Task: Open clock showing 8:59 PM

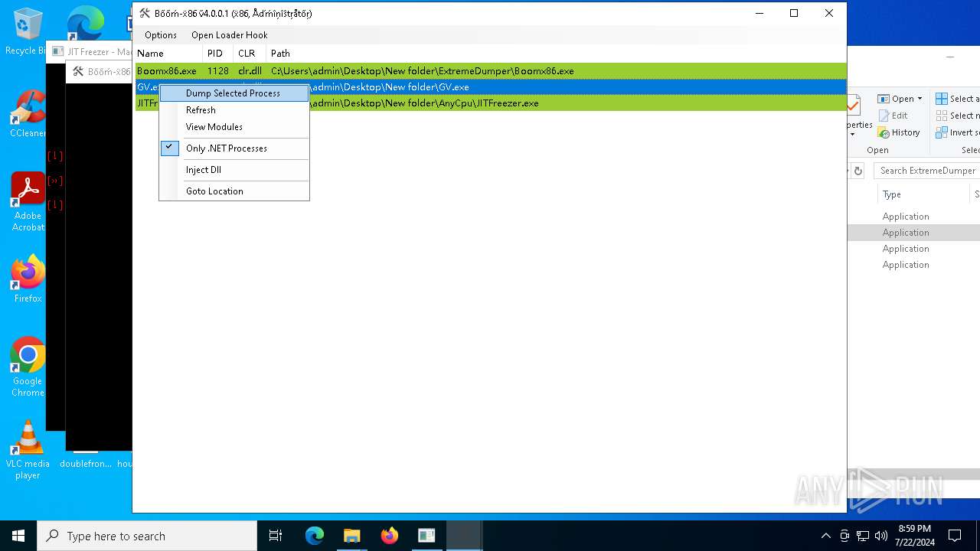Action: click(914, 536)
